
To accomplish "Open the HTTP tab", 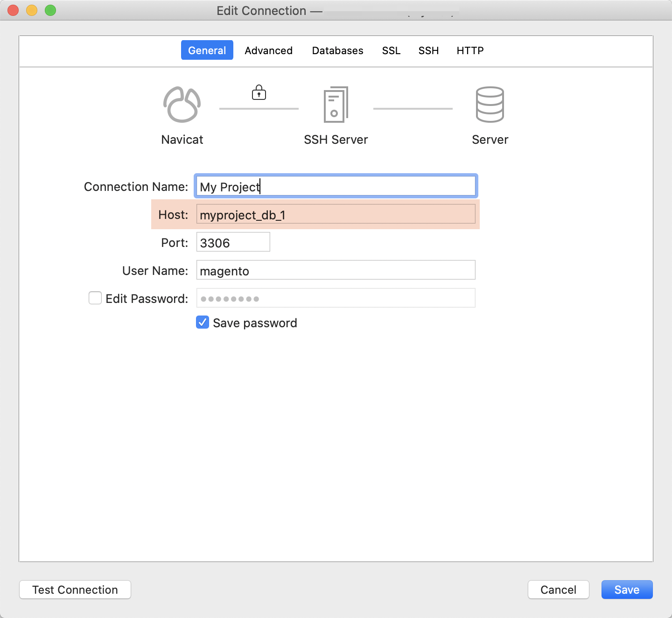I will (x=470, y=50).
